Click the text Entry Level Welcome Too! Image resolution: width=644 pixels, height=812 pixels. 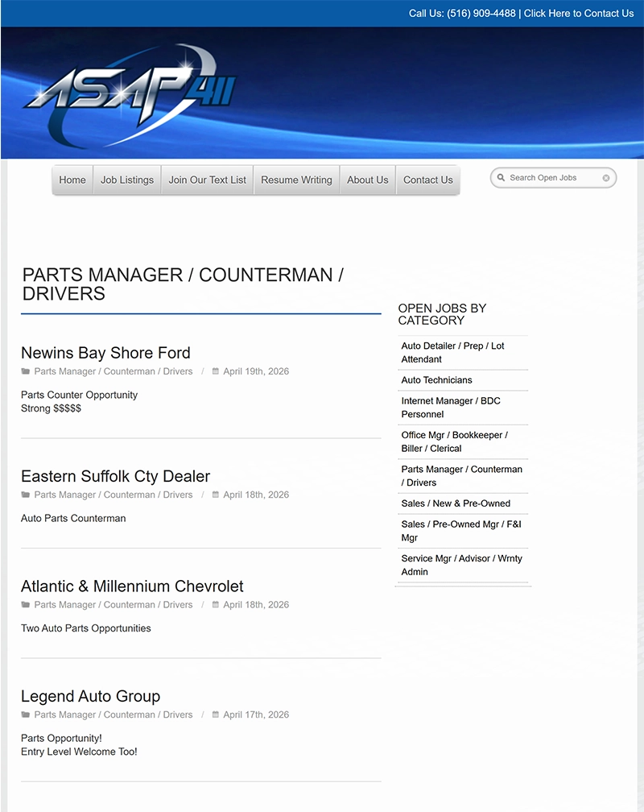click(x=79, y=752)
